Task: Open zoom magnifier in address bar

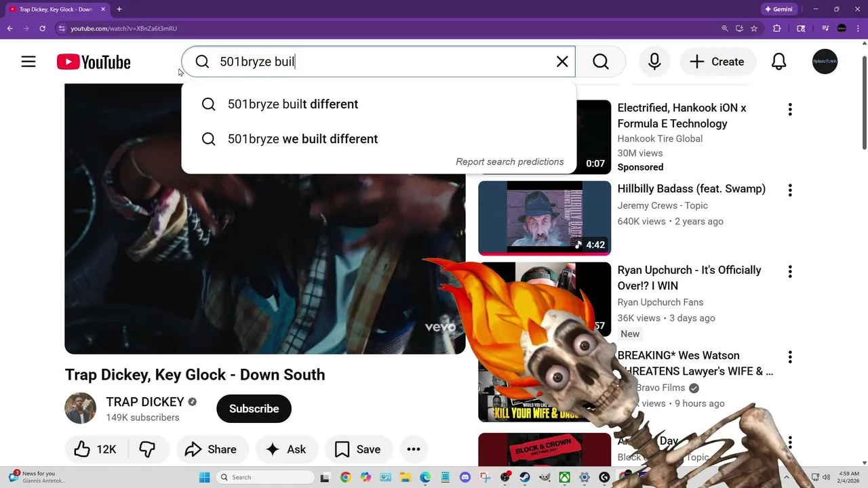Action: [725, 28]
